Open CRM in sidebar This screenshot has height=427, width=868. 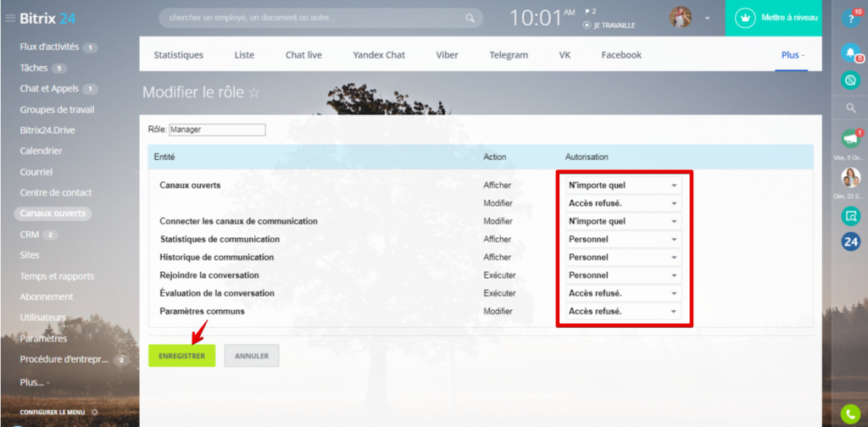coord(30,235)
